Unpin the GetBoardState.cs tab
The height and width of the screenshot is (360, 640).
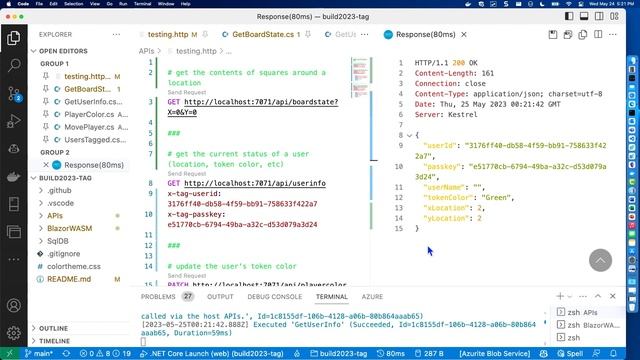(308, 35)
